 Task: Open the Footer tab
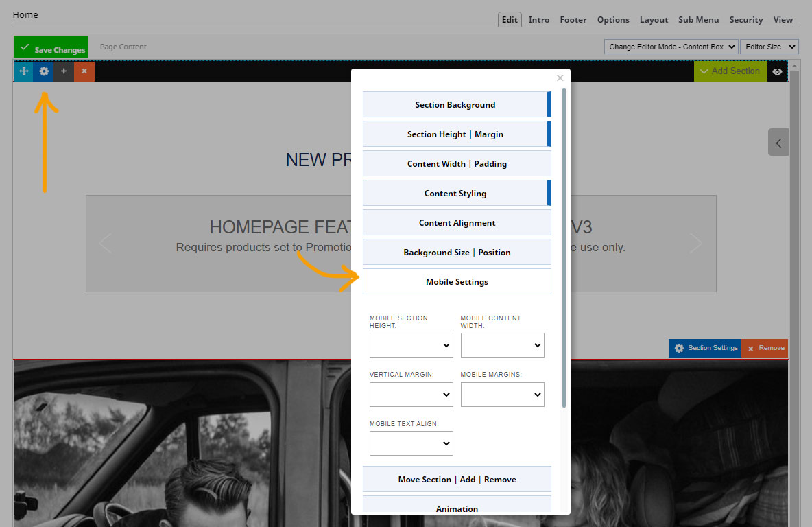tap(573, 20)
